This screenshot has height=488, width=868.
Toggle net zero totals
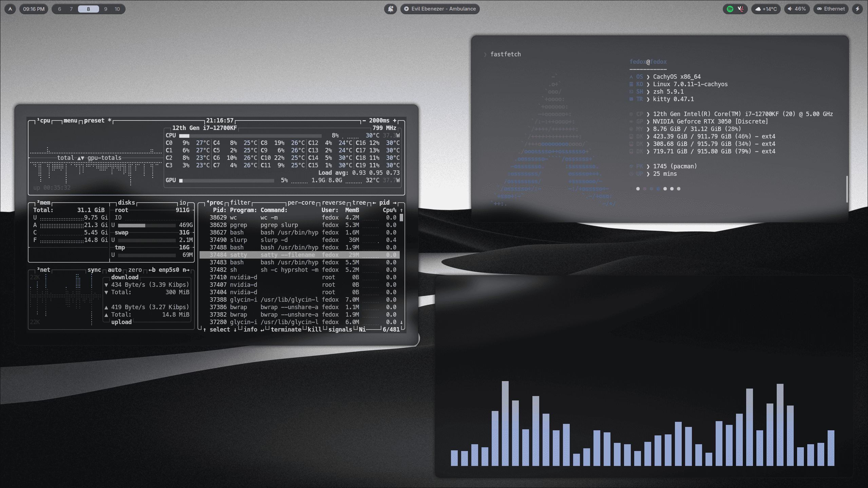tap(135, 270)
